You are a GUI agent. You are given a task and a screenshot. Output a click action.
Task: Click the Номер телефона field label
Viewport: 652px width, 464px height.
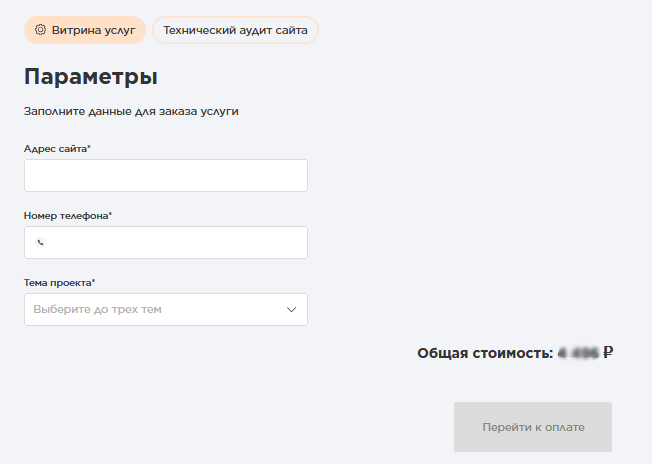tap(66, 215)
